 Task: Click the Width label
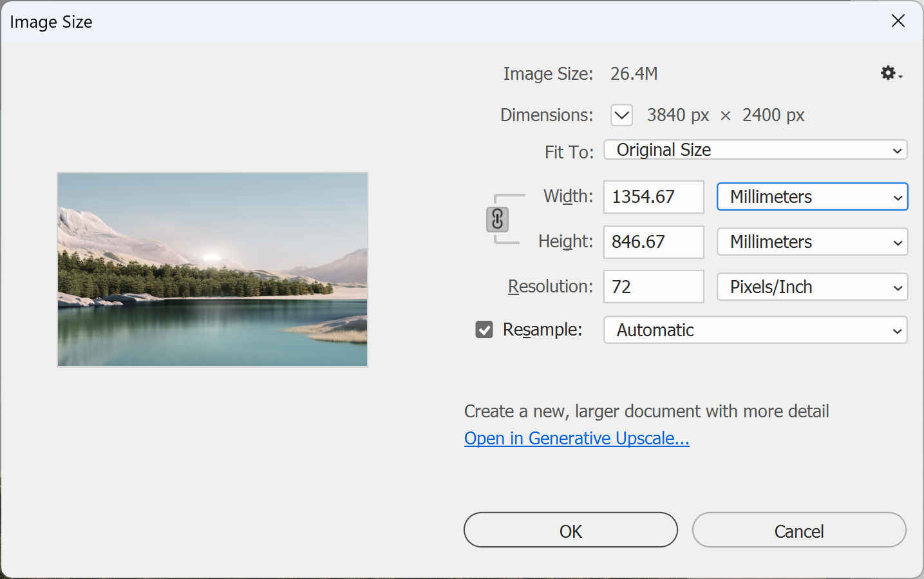[x=569, y=196]
